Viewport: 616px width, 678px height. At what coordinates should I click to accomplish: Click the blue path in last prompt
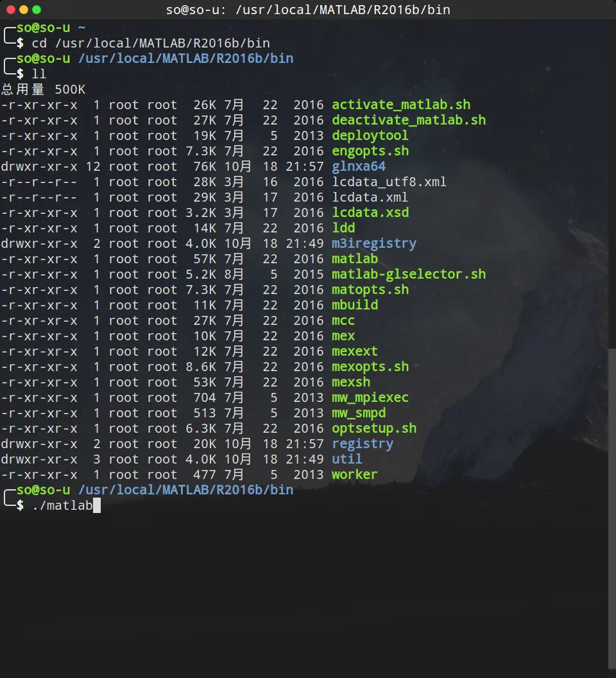point(185,490)
